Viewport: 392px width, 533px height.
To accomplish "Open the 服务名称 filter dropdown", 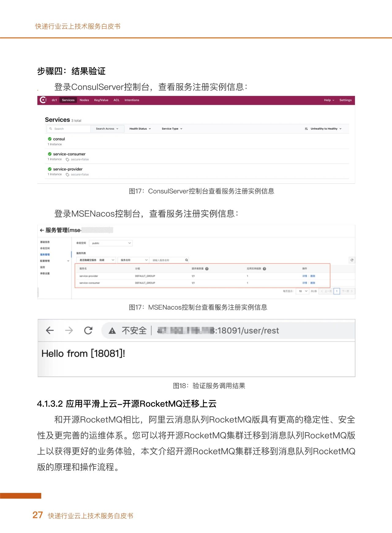I will (134, 260).
